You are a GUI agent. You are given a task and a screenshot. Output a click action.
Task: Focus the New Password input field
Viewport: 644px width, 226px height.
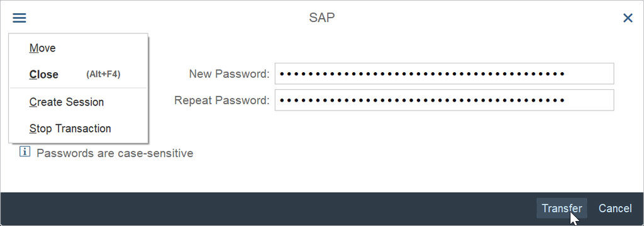coord(445,74)
